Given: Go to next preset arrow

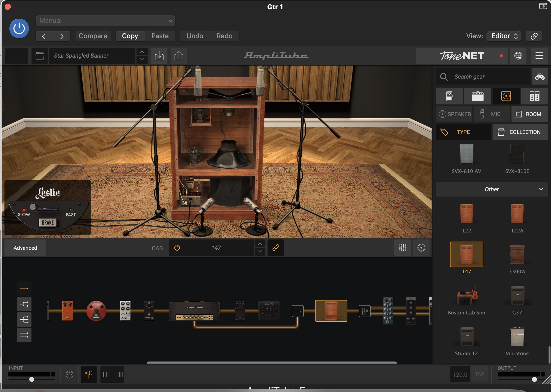Looking at the screenshot, I should 62,36.
